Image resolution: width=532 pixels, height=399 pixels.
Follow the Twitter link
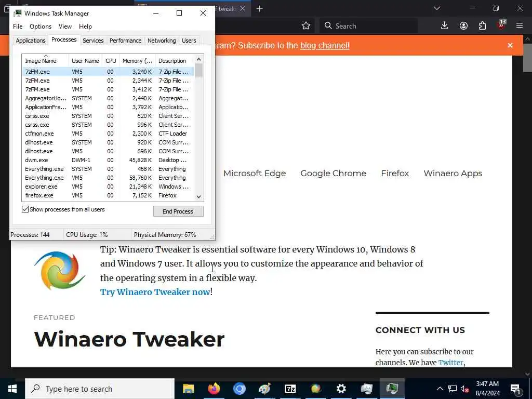450,363
